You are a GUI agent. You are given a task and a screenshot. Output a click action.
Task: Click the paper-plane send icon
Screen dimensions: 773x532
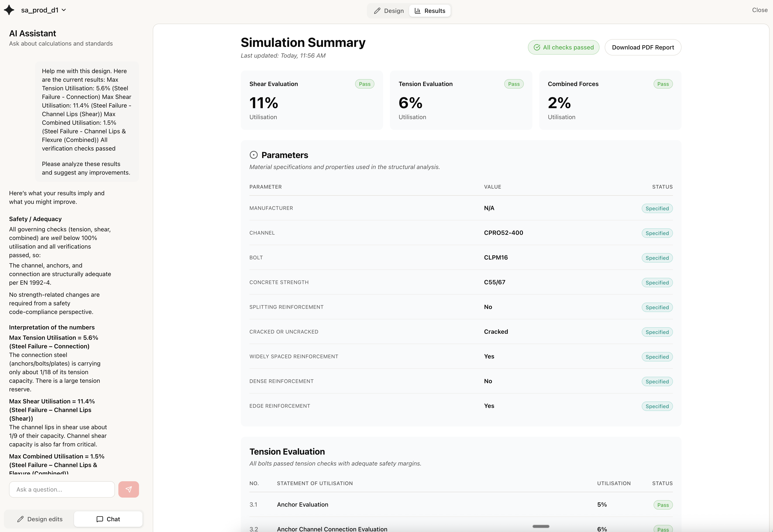pos(128,489)
